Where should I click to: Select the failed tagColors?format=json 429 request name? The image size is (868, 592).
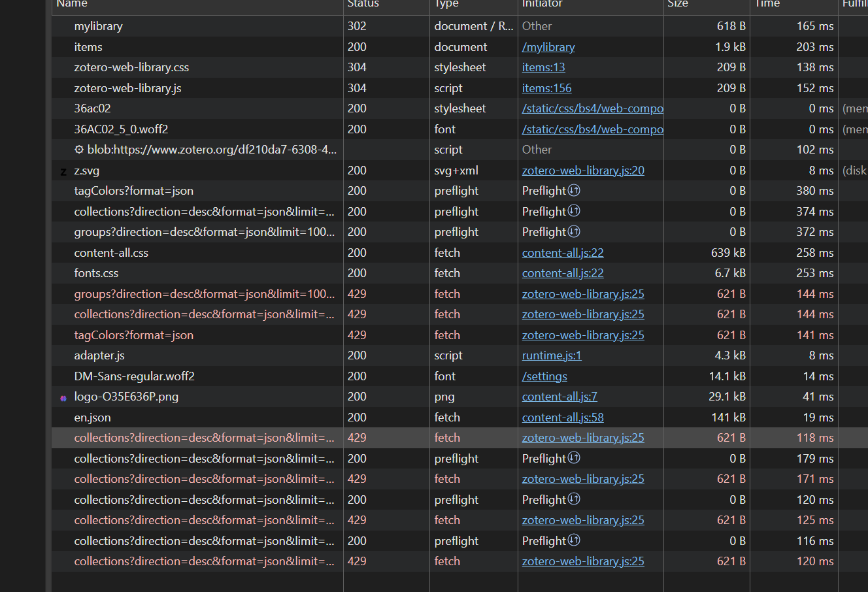[134, 335]
